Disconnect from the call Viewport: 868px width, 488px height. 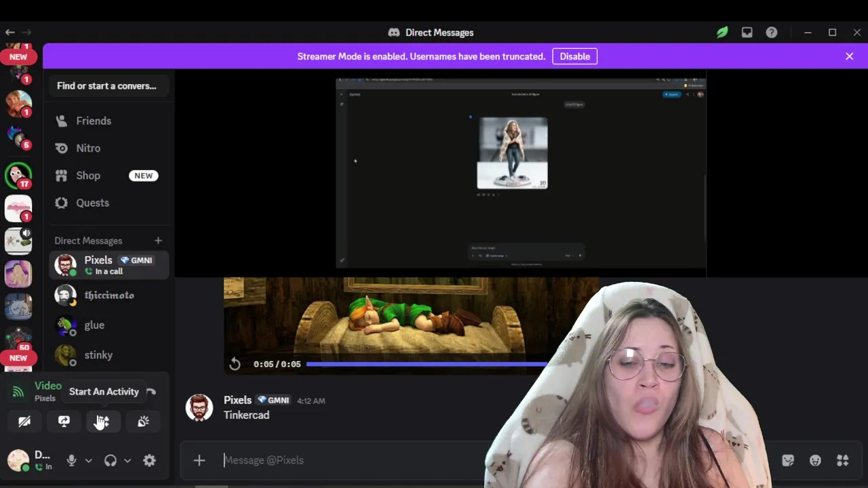coord(151,391)
